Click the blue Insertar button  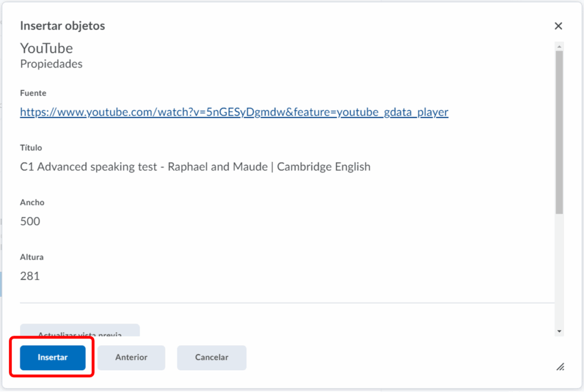52,358
